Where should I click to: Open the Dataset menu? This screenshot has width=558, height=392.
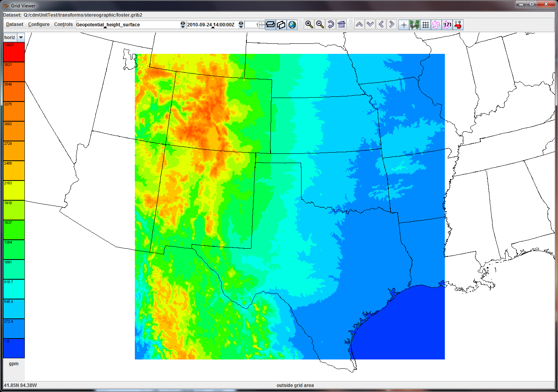tap(15, 24)
